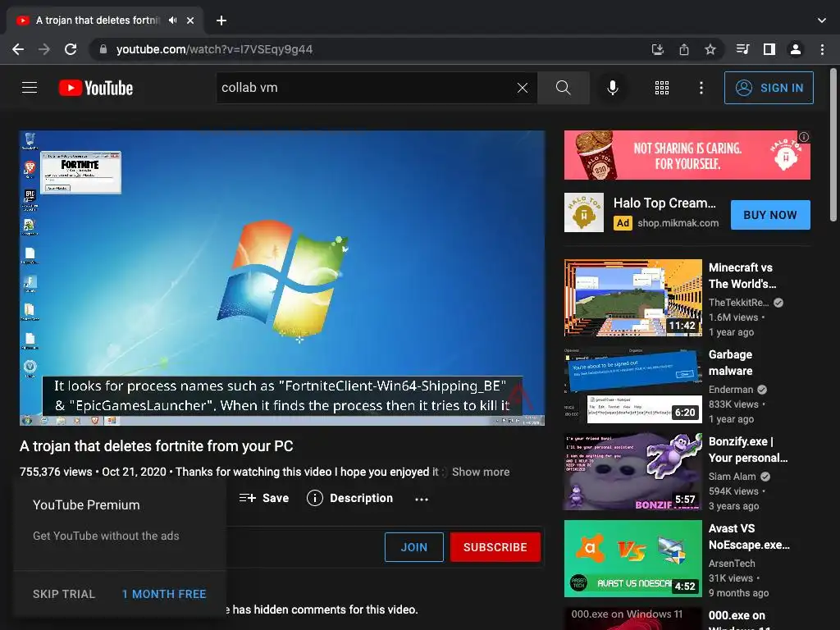Open the Chrome profile icon
This screenshot has width=840, height=630.
(x=796, y=49)
